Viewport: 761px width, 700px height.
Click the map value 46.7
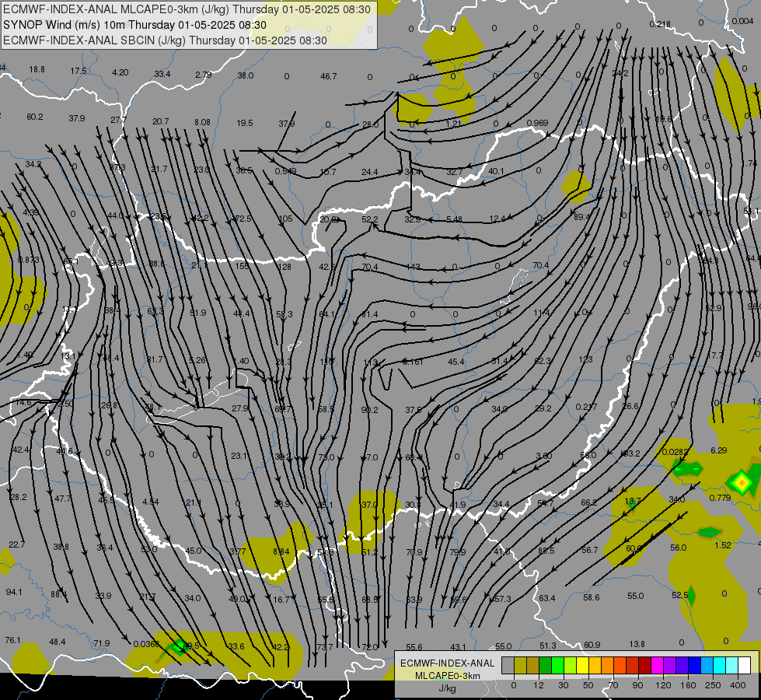tap(329, 76)
